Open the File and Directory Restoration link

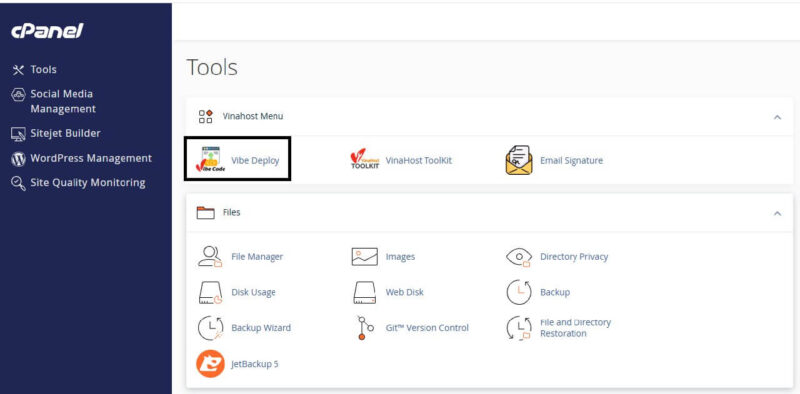pos(576,328)
